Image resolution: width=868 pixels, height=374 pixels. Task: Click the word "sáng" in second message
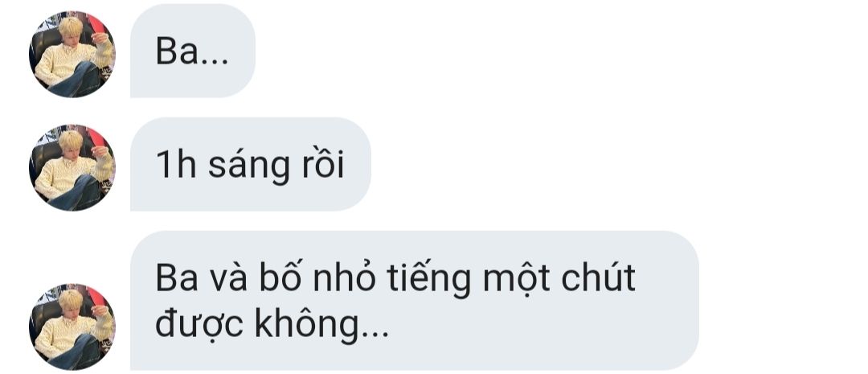click(249, 166)
